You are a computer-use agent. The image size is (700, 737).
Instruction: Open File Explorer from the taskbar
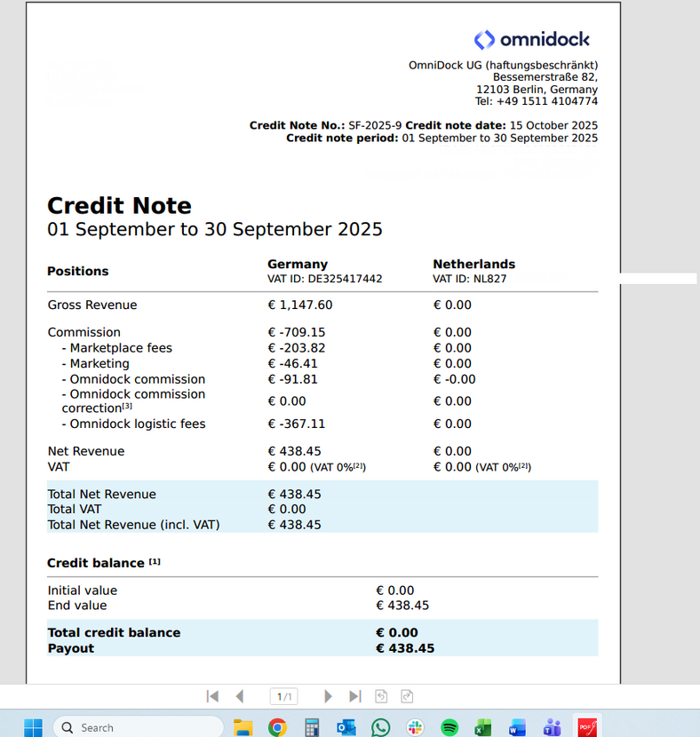click(243, 727)
